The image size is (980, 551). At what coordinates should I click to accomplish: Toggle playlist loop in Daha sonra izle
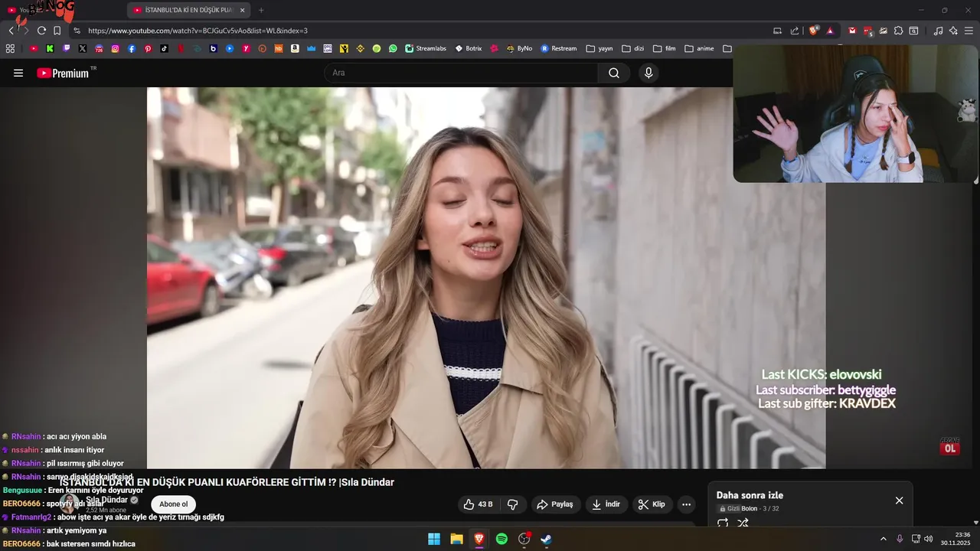coord(722,523)
